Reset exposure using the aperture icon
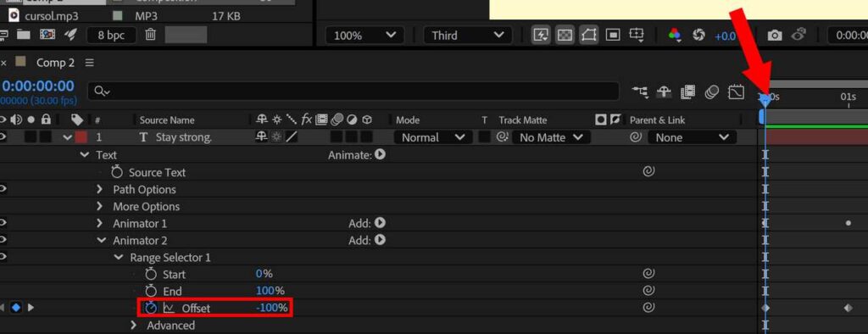868x334 pixels. (x=698, y=36)
